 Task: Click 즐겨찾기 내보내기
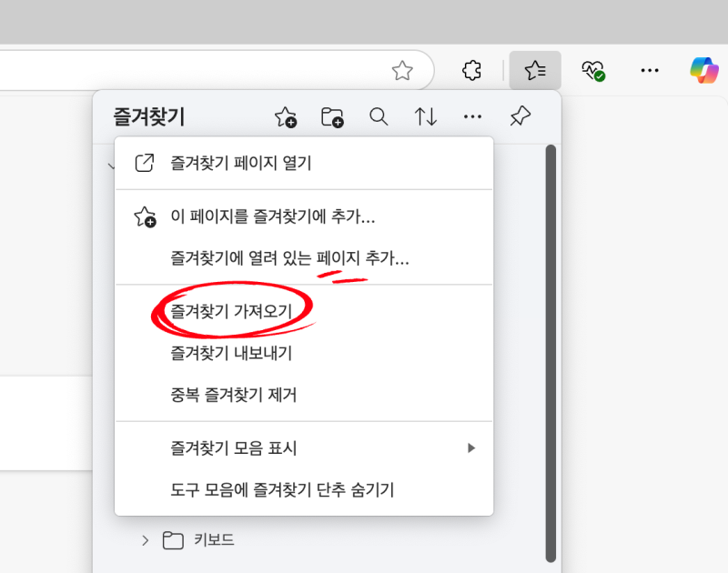304,353
